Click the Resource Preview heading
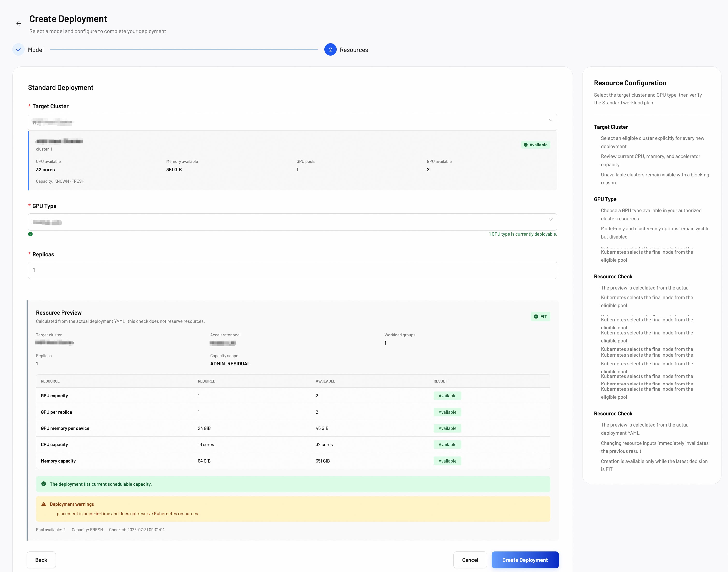Image resolution: width=728 pixels, height=572 pixels. click(x=58, y=313)
